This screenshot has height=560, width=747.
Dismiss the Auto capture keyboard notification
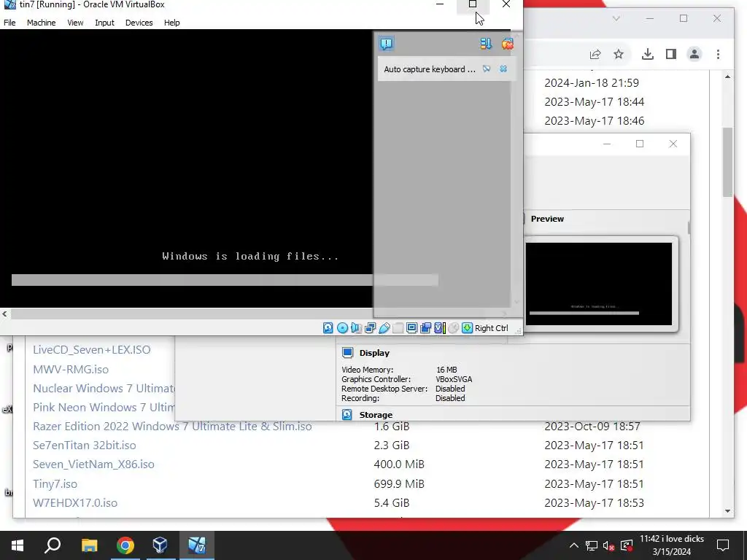pos(503,69)
